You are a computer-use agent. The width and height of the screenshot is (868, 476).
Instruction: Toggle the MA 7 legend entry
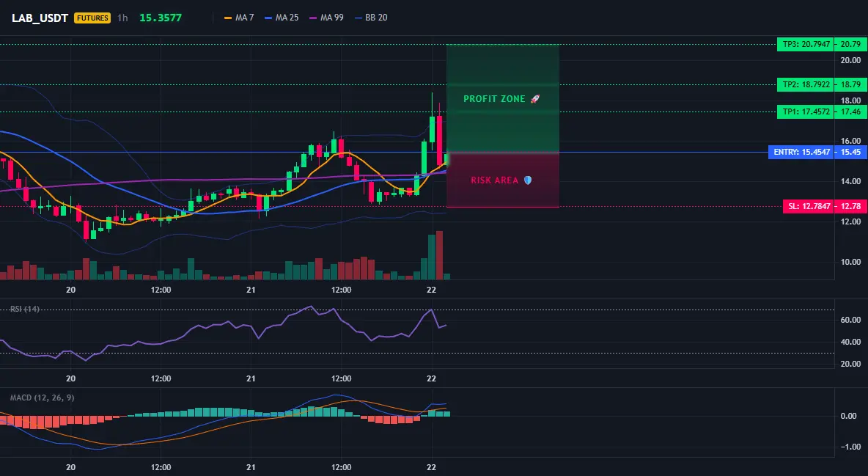[x=239, y=18]
